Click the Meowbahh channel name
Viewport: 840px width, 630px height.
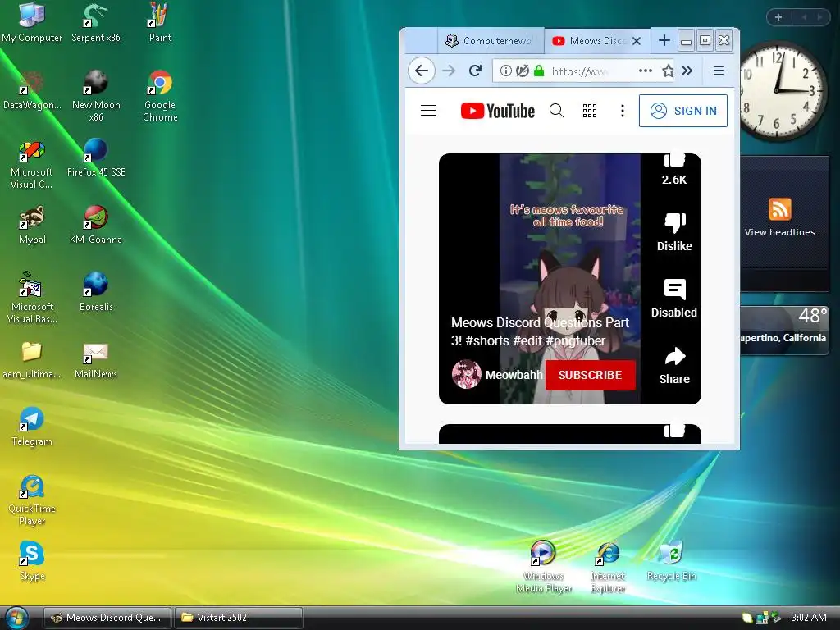pyautogui.click(x=514, y=375)
